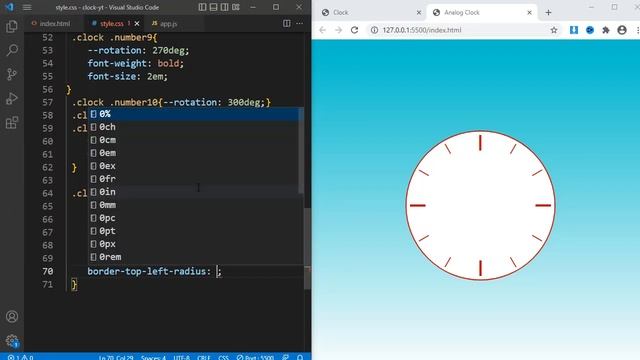Open the Search view in activity bar
This screenshot has width=640, height=360.
pyautogui.click(x=12, y=51)
